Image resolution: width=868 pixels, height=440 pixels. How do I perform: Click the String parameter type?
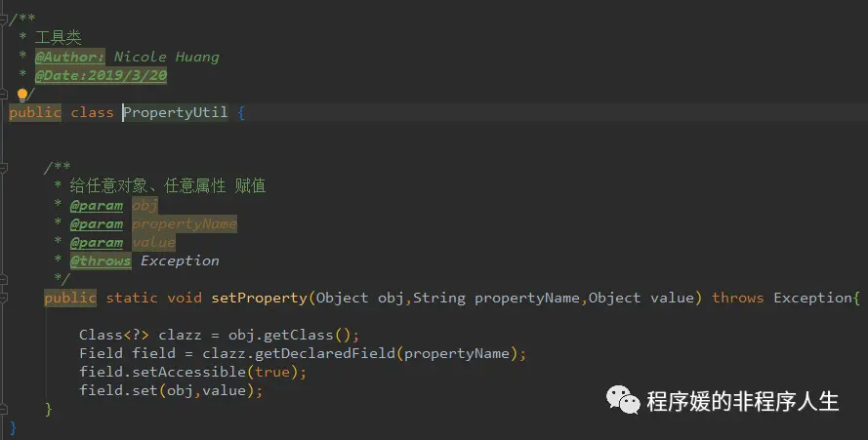pyautogui.click(x=439, y=298)
